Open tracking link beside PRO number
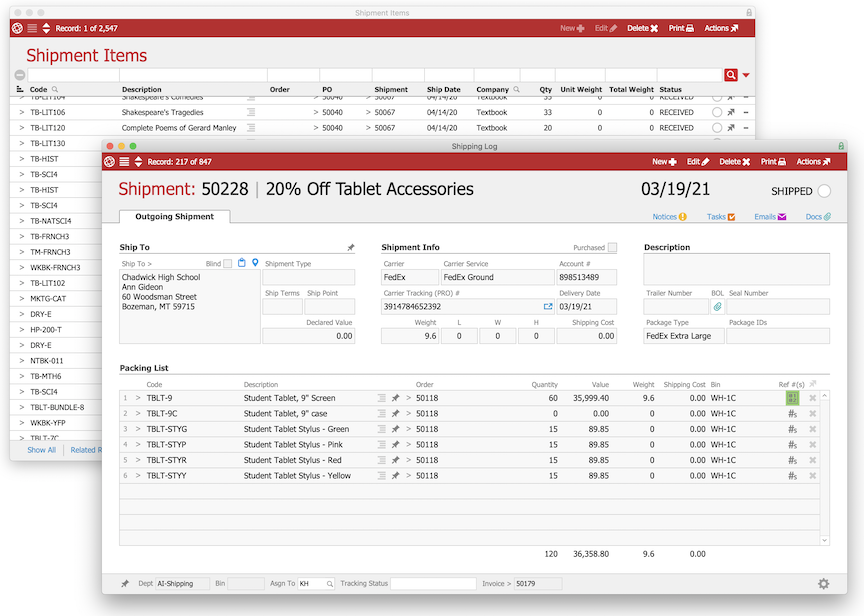864x616 pixels. pos(548,307)
